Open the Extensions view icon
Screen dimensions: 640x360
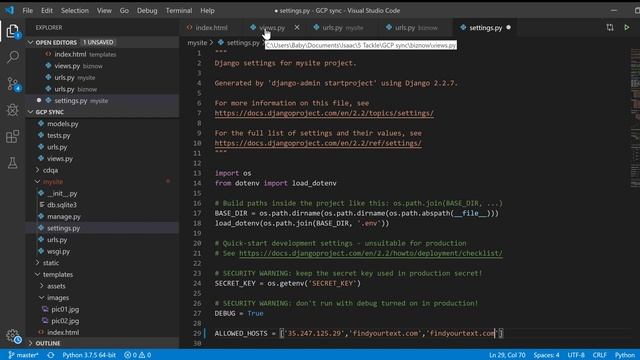pos(13,136)
